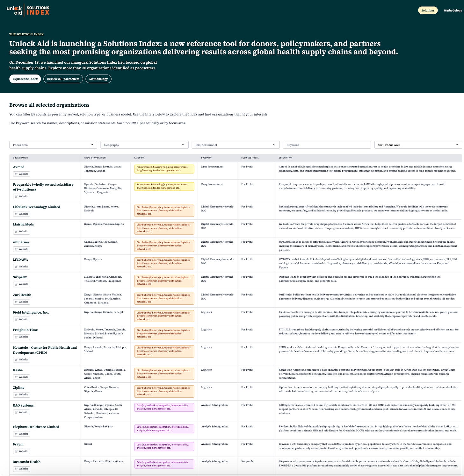
Task: Click Drug Procurement specialty in Axmed row
Action: (x=212, y=167)
